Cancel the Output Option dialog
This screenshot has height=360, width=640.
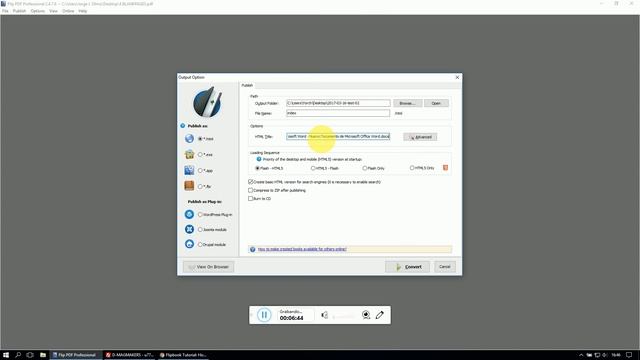click(444, 267)
